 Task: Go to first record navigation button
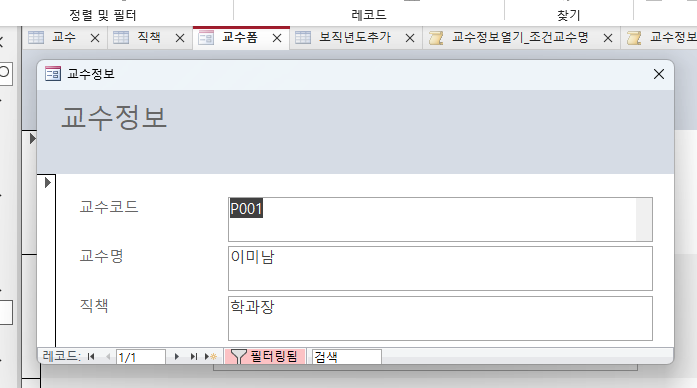tap(91, 356)
